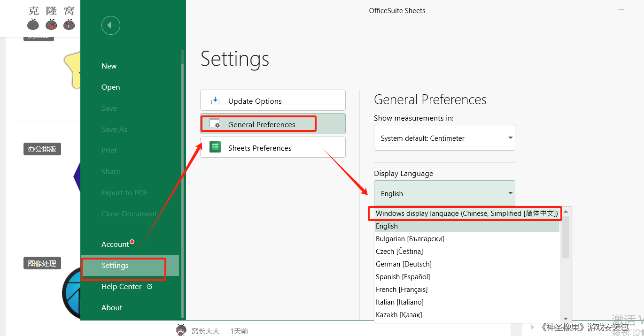The image size is (644, 336).
Task: Select Spanish [Español] language
Action: [467, 277]
